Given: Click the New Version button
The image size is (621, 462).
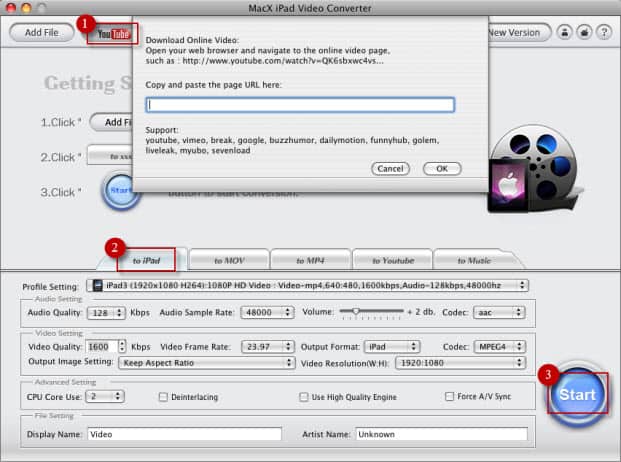Looking at the screenshot, I should (x=519, y=32).
